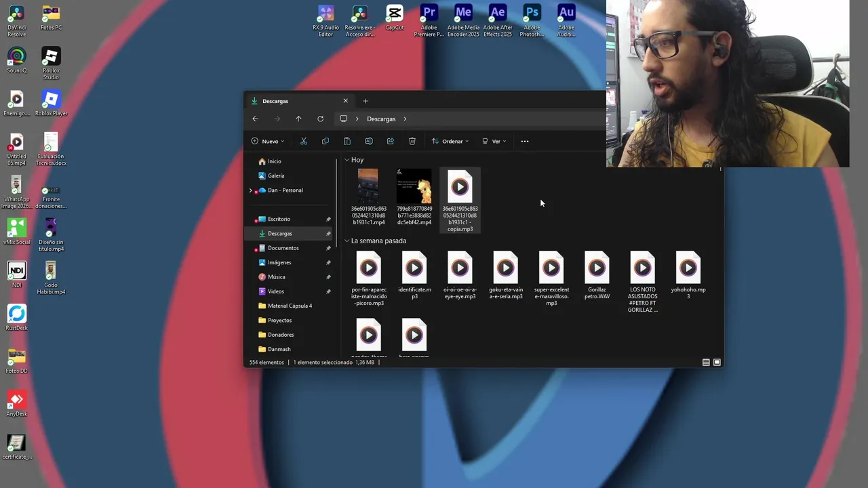Screen dimensions: 868x488
Task: Launch RustDesk from the desktop
Action: point(16,318)
